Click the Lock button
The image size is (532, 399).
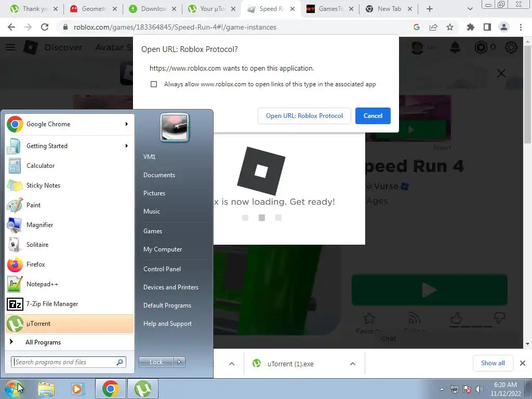point(156,362)
